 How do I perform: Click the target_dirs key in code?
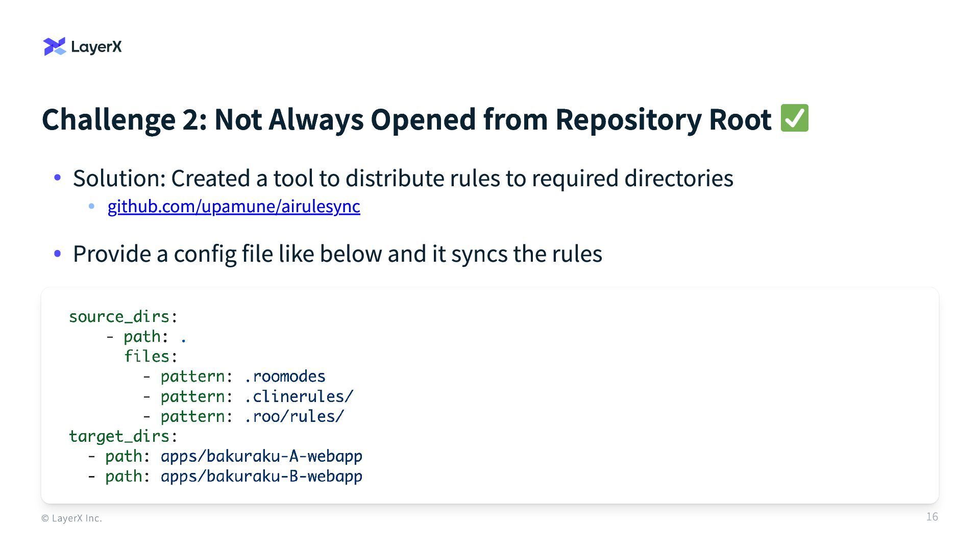click(x=119, y=436)
